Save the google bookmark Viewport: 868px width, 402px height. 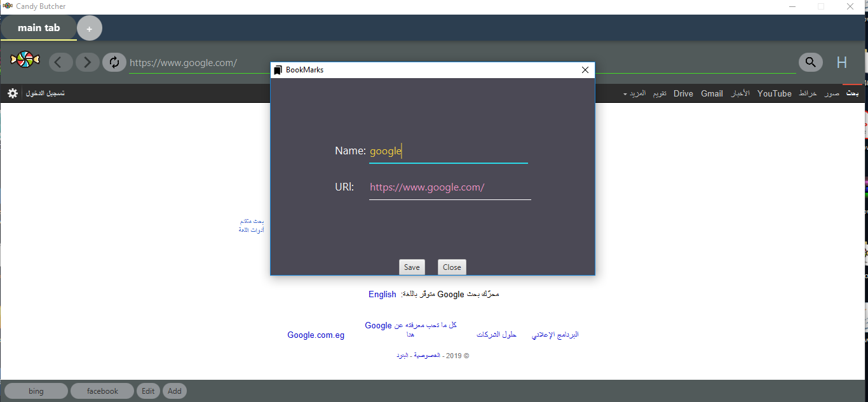click(412, 267)
